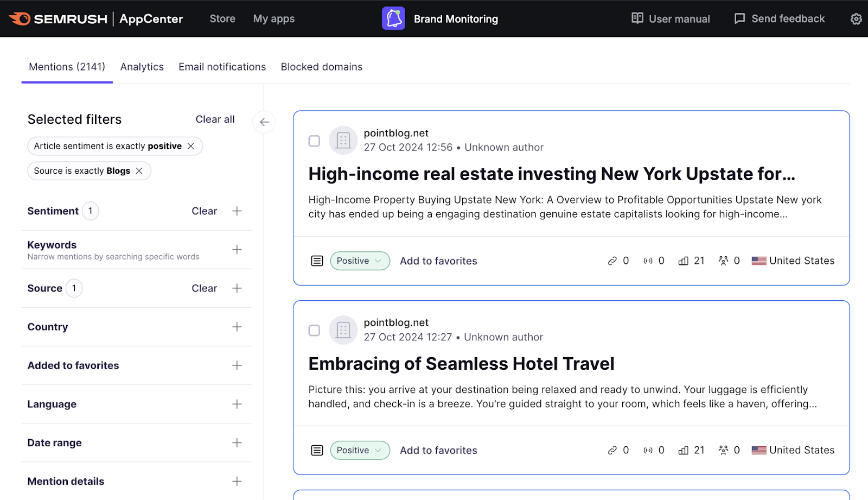This screenshot has height=500, width=868.
Task: Click the article text icon on first mention
Action: [317, 261]
